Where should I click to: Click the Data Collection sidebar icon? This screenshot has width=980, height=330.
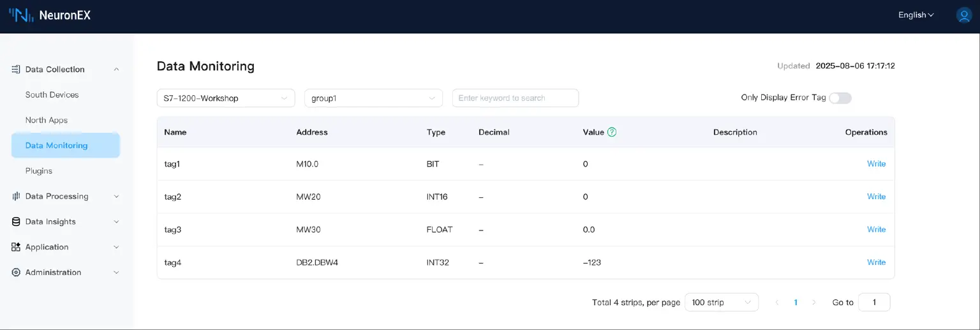[16, 69]
